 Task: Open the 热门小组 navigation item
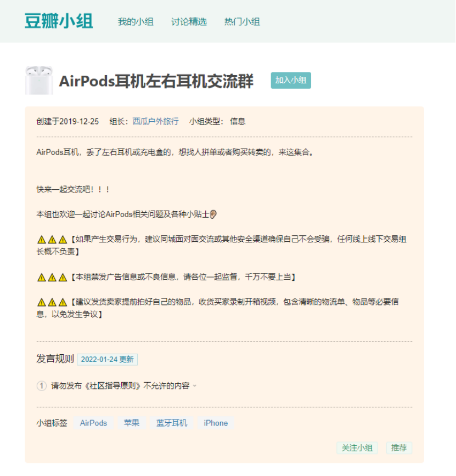(242, 22)
